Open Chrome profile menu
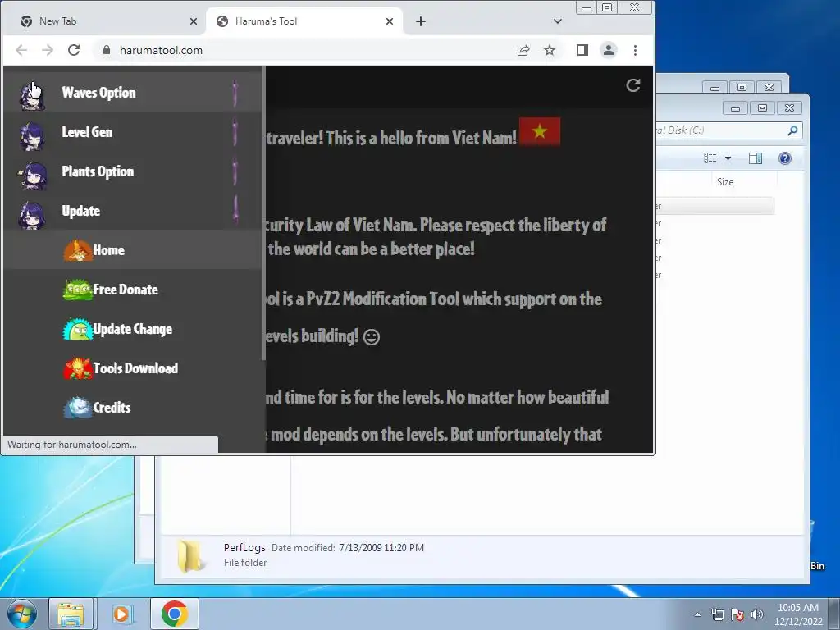Screen dimensions: 840x630 click(x=609, y=50)
